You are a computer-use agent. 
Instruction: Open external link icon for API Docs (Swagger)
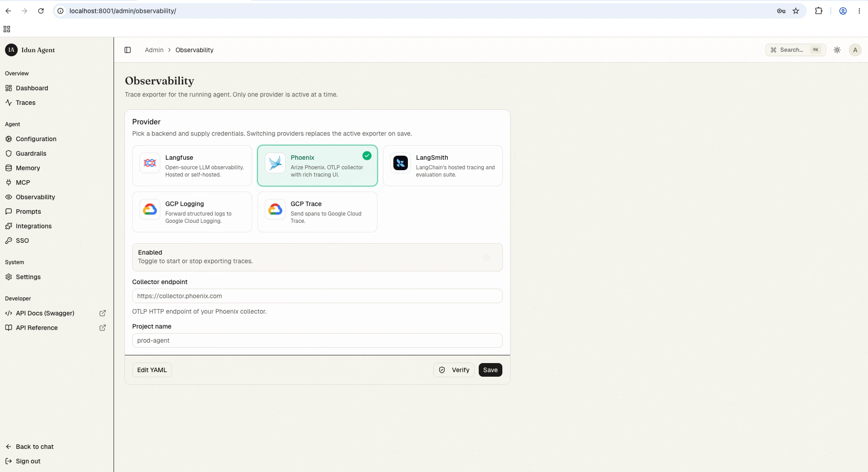click(x=103, y=313)
